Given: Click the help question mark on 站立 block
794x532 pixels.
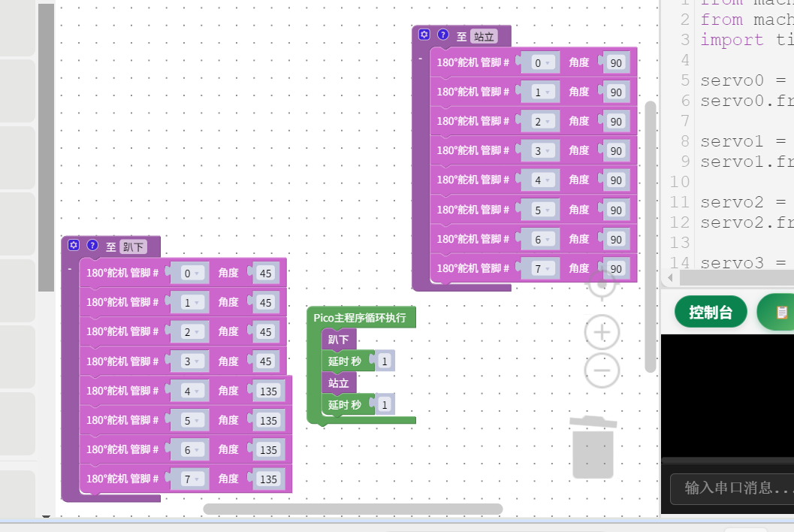Looking at the screenshot, I should click(x=443, y=35).
